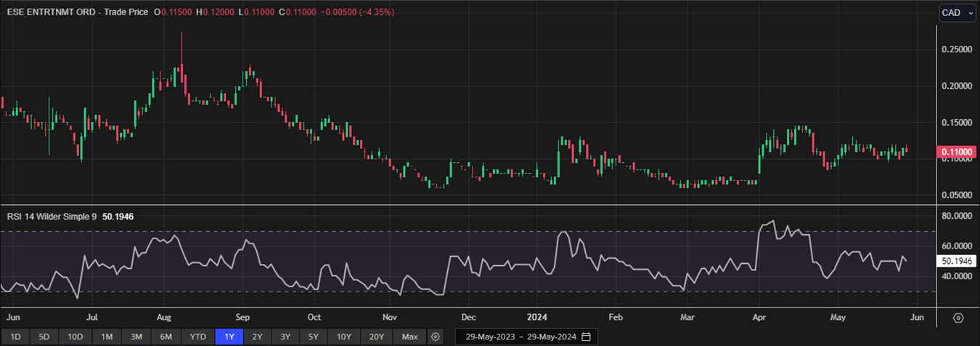The image size is (980, 346).
Task: Select the Max time range
Action: point(410,337)
